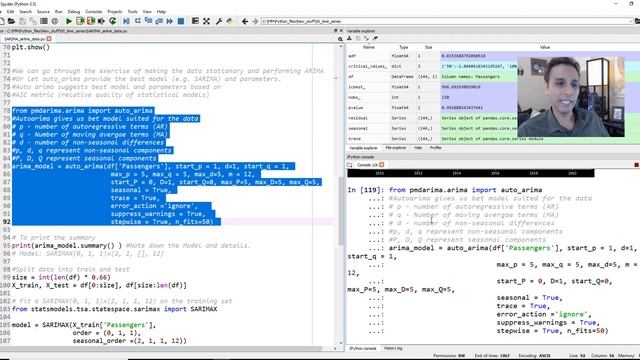This screenshot has height=360, width=640.
Task: Save current file with toolbar disk icon
Action: tap(22, 21)
